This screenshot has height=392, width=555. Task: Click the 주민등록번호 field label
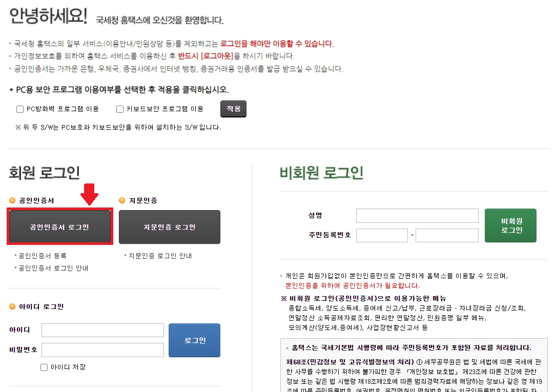(330, 235)
